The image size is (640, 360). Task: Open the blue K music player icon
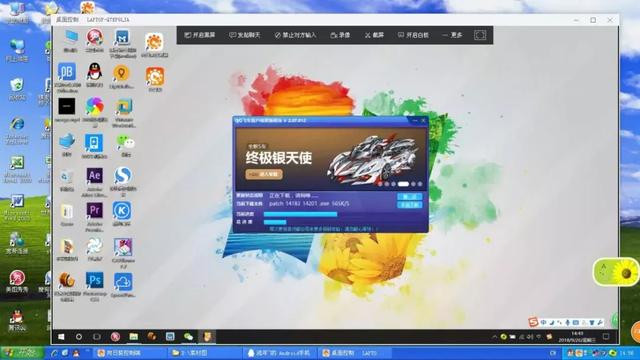coord(122,211)
